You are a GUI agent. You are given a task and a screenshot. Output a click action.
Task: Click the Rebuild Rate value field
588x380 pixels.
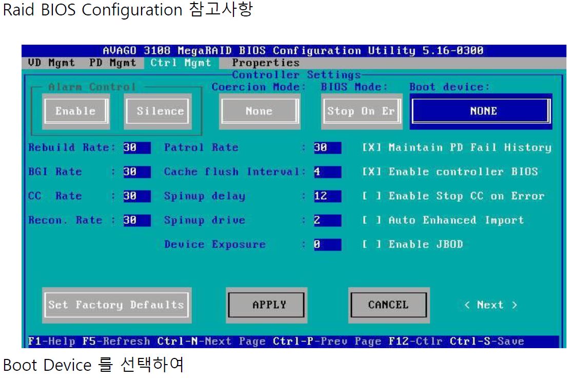(136, 148)
